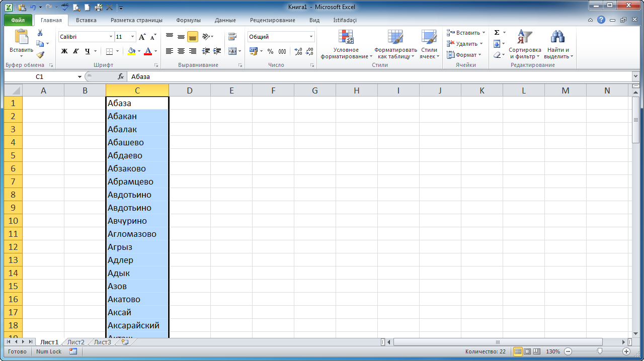644x361 pixels.
Task: Click the Удалить cells button
Action: (464, 44)
